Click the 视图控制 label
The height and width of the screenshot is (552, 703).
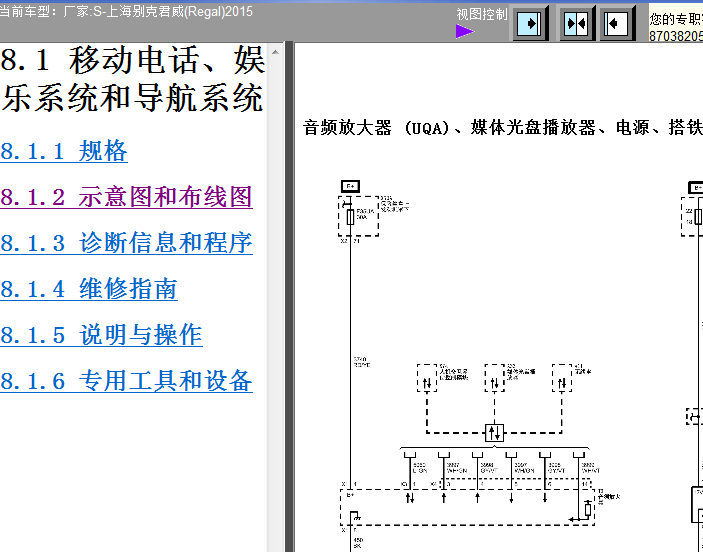[482, 14]
